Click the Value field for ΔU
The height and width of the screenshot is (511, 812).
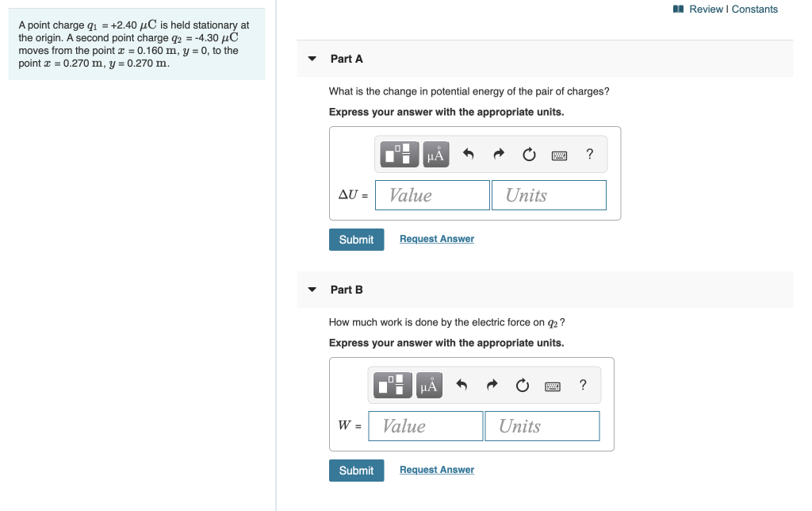pyautogui.click(x=432, y=194)
